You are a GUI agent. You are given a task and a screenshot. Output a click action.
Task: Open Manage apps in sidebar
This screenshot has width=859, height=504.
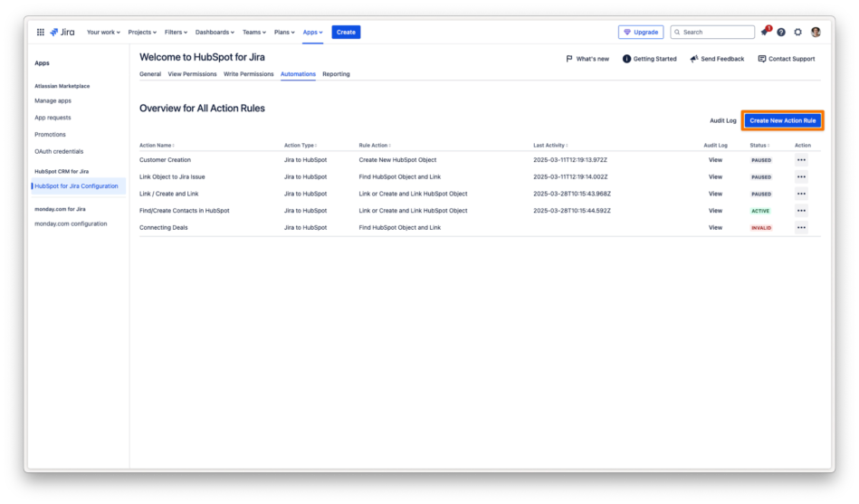click(52, 100)
